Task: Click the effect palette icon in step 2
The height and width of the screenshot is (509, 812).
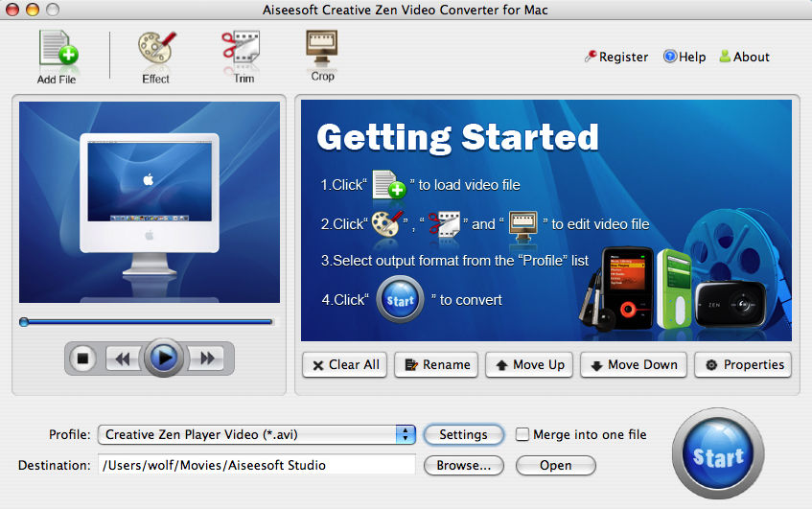Action: click(387, 223)
